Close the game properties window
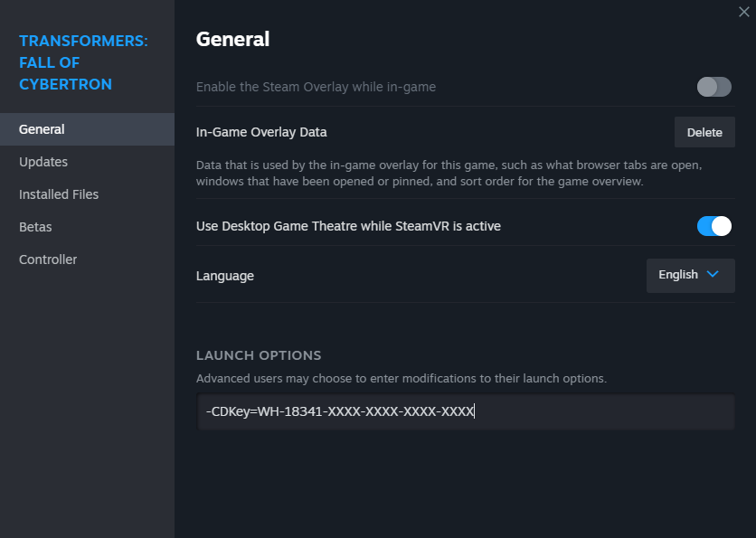 click(x=743, y=12)
